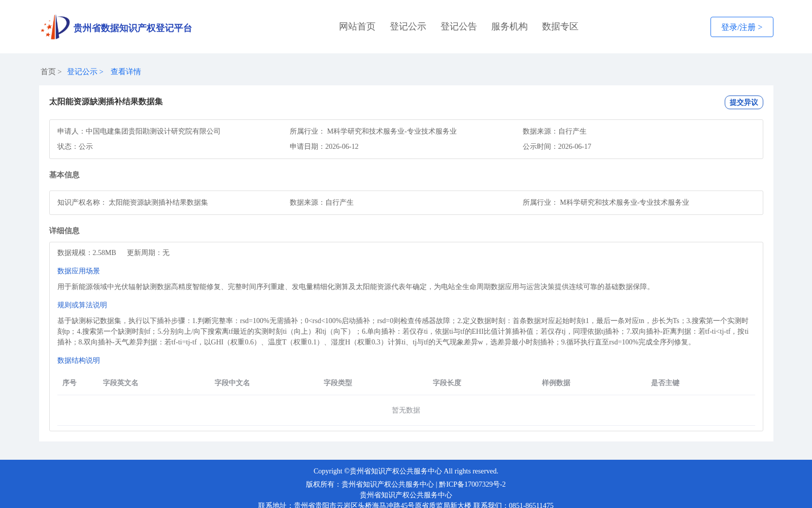Click 字段类型 column header

click(338, 383)
